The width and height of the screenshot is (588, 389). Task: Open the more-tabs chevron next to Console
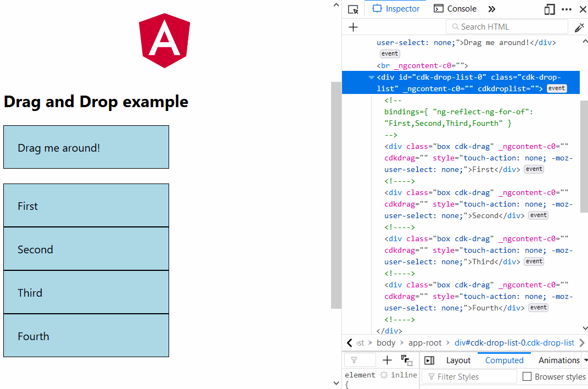[492, 9]
